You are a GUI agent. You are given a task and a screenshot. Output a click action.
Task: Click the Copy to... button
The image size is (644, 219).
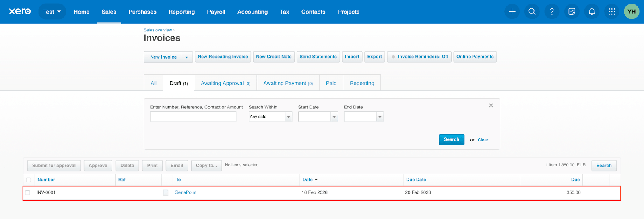click(206, 166)
